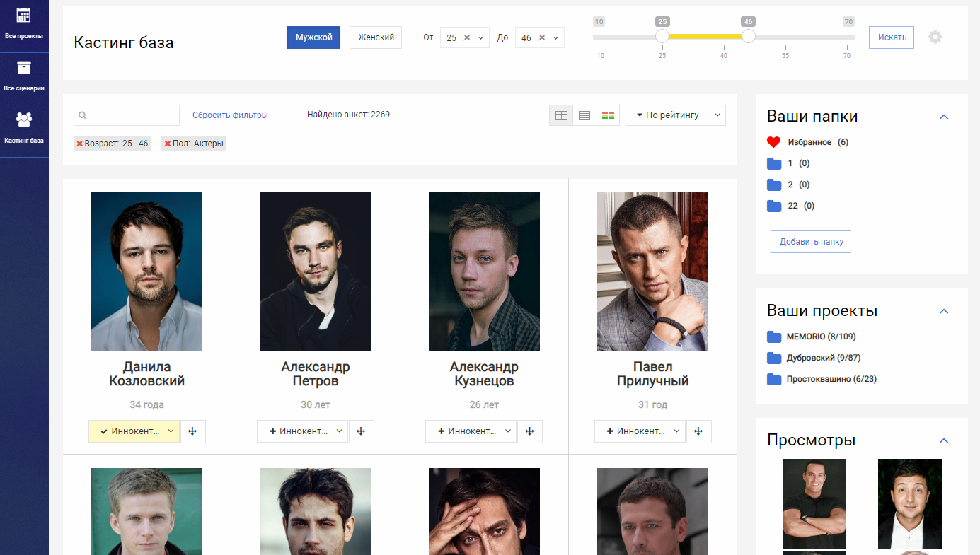Select the Женский gender filter

(x=376, y=37)
